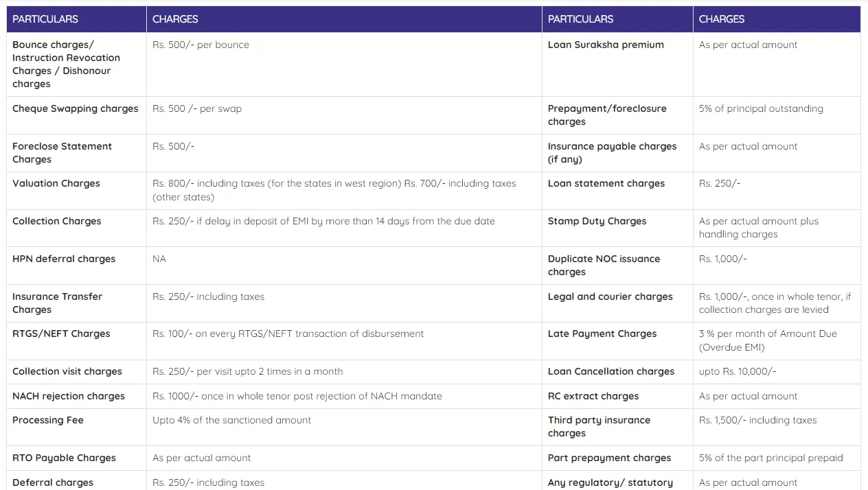The width and height of the screenshot is (868, 490).
Task: Click "5% of principal outstanding" charge text
Action: [x=761, y=108]
